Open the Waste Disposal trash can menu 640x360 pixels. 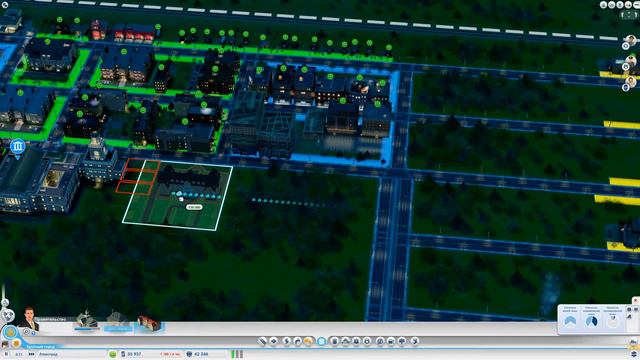[x=335, y=341]
